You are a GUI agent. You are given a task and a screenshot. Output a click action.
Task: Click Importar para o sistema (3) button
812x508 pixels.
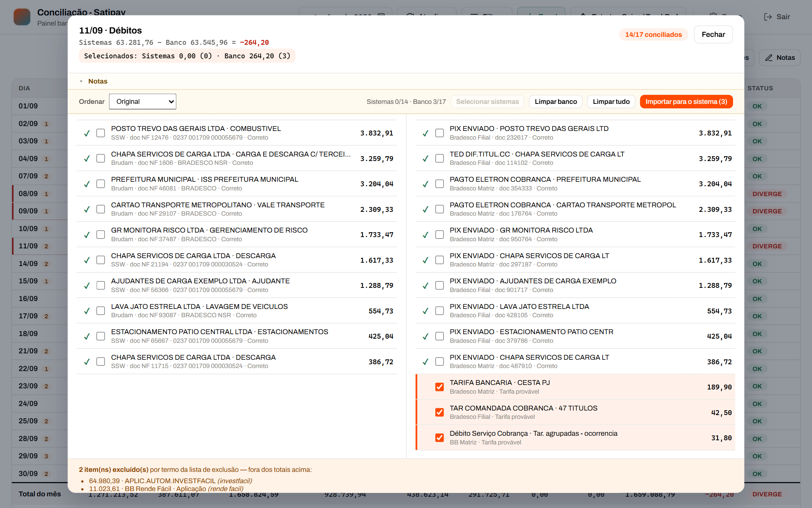[686, 102]
